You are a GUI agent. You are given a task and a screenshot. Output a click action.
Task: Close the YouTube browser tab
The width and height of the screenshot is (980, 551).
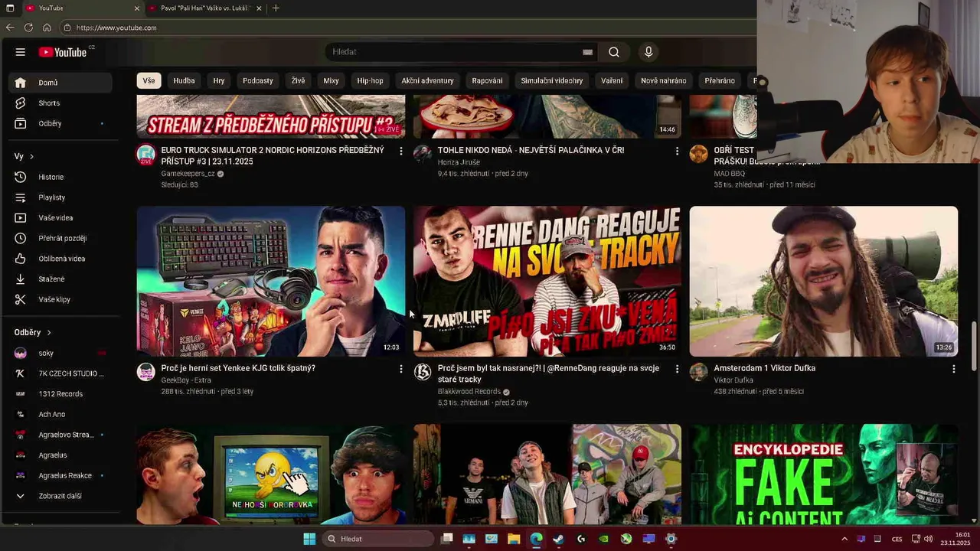137,8
